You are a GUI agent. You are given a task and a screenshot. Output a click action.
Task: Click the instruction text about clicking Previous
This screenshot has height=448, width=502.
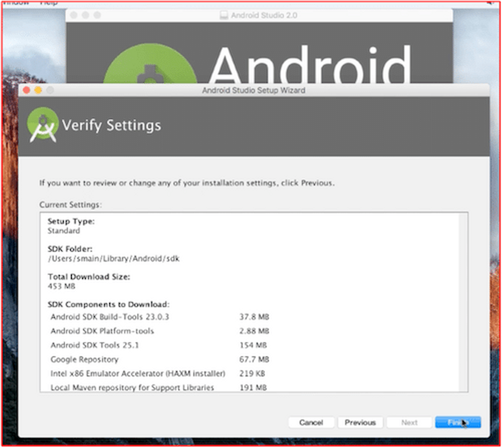pyautogui.click(x=187, y=183)
